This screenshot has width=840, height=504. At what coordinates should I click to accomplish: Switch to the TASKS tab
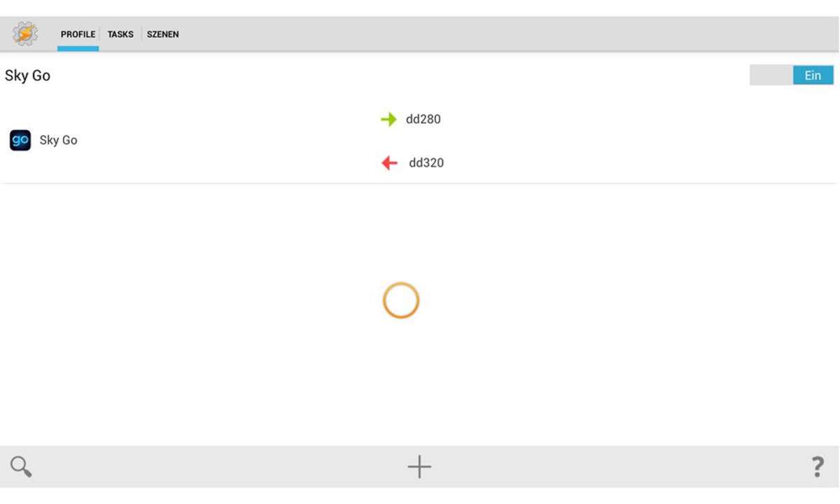pyautogui.click(x=120, y=34)
